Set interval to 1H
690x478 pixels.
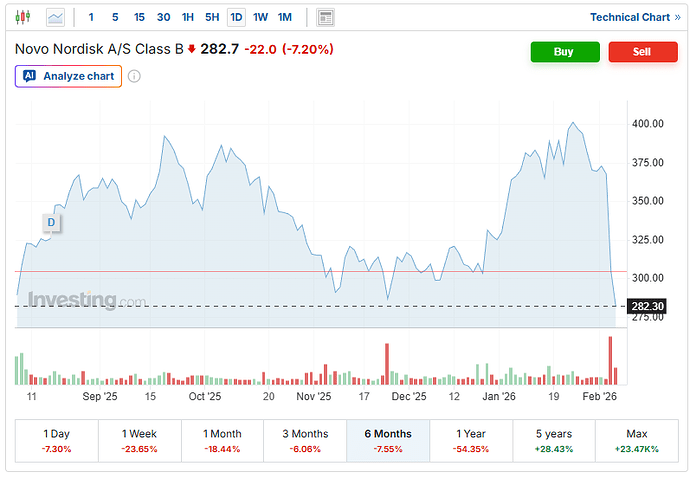click(x=188, y=17)
